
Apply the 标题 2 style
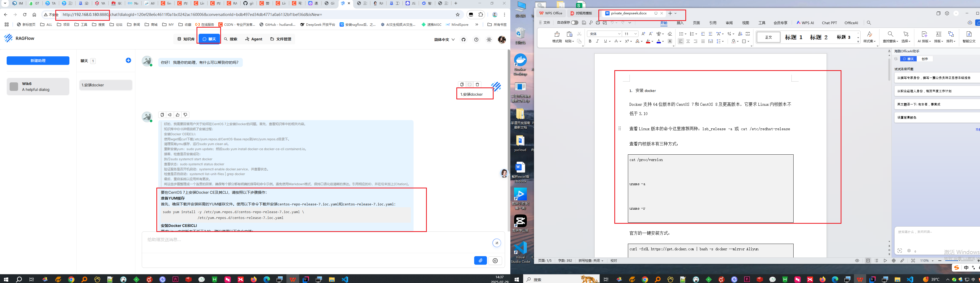click(819, 37)
